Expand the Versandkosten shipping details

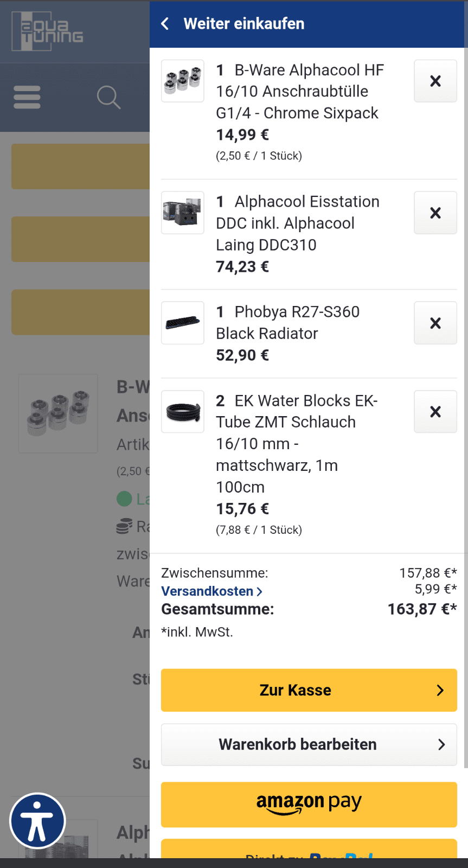[211, 591]
